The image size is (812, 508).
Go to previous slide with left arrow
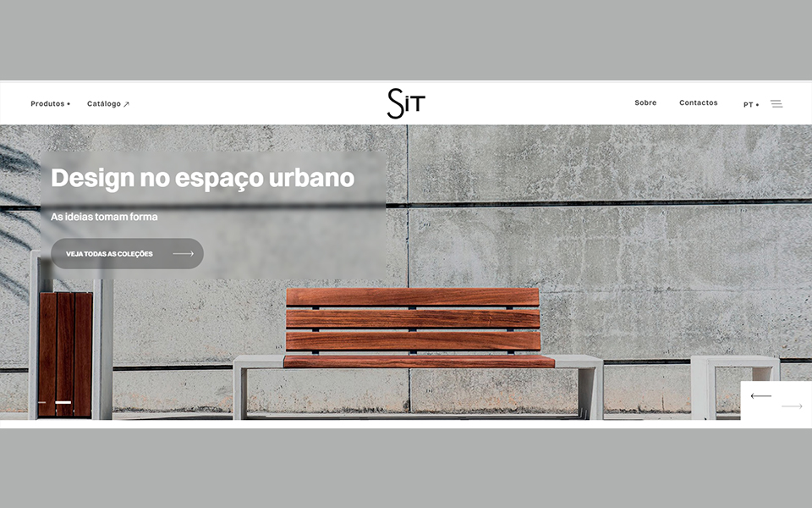point(760,396)
